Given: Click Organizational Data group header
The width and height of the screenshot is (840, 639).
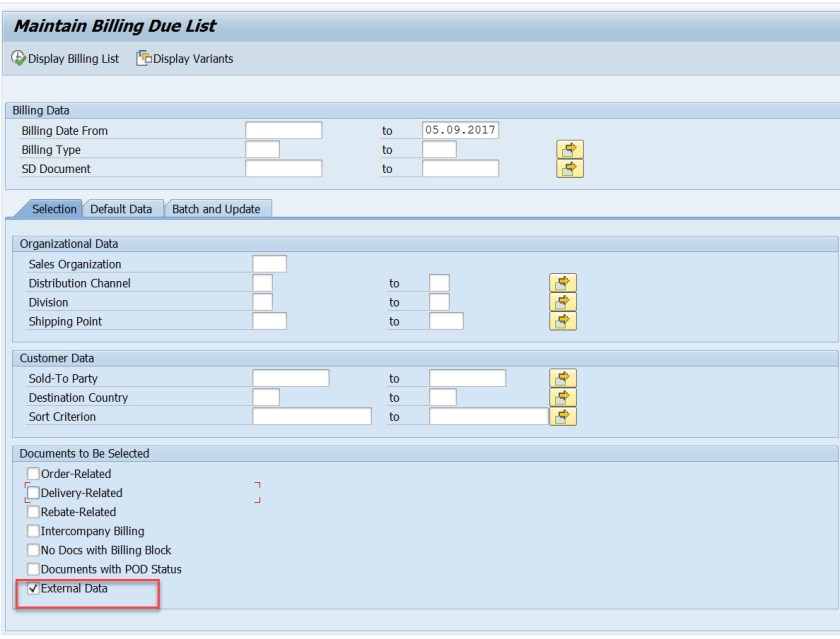Looking at the screenshot, I should point(69,244).
